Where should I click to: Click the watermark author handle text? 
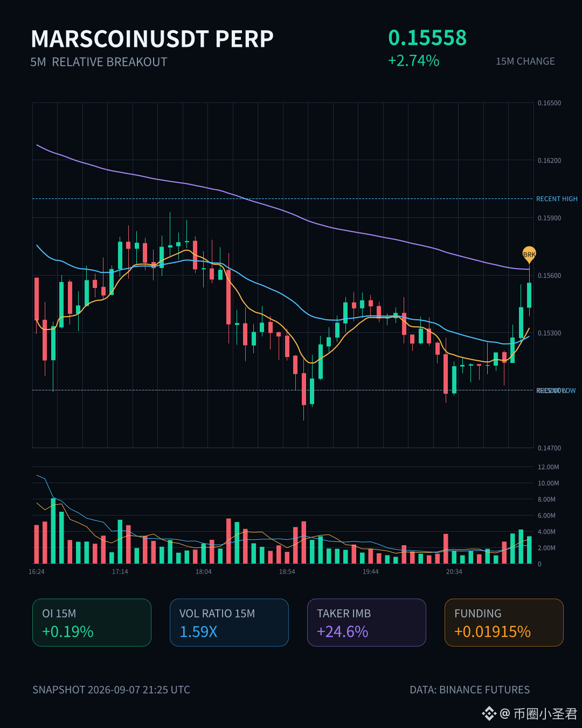pos(539,713)
